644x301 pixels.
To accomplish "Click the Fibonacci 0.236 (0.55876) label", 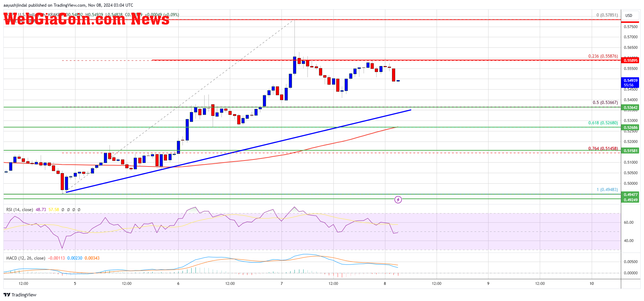I will (603, 56).
